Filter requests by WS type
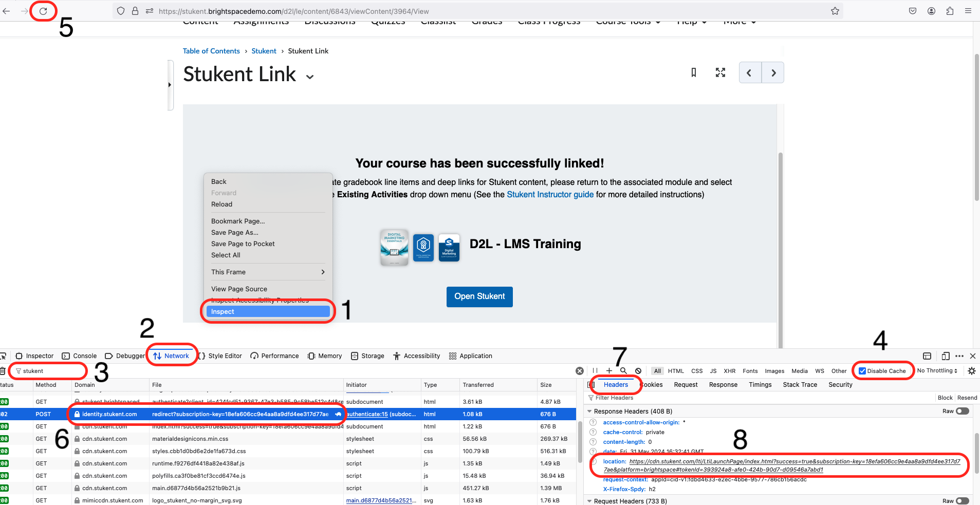Viewport: 980px width, 505px height. click(x=820, y=371)
